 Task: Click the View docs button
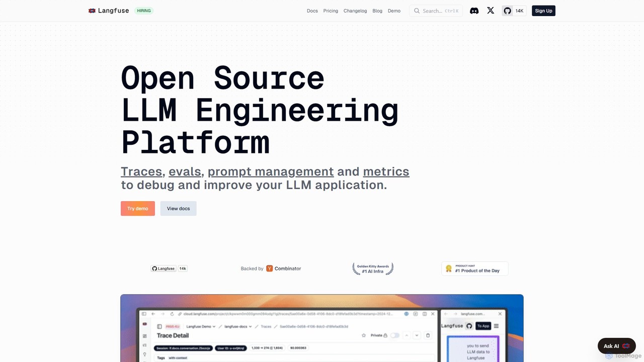coord(179,208)
